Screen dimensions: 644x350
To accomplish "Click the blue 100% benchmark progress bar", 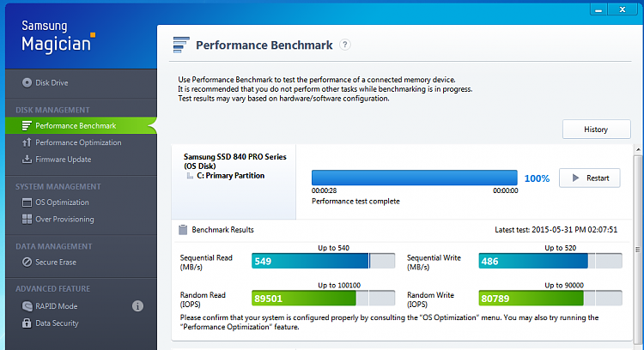I will pyautogui.click(x=415, y=178).
